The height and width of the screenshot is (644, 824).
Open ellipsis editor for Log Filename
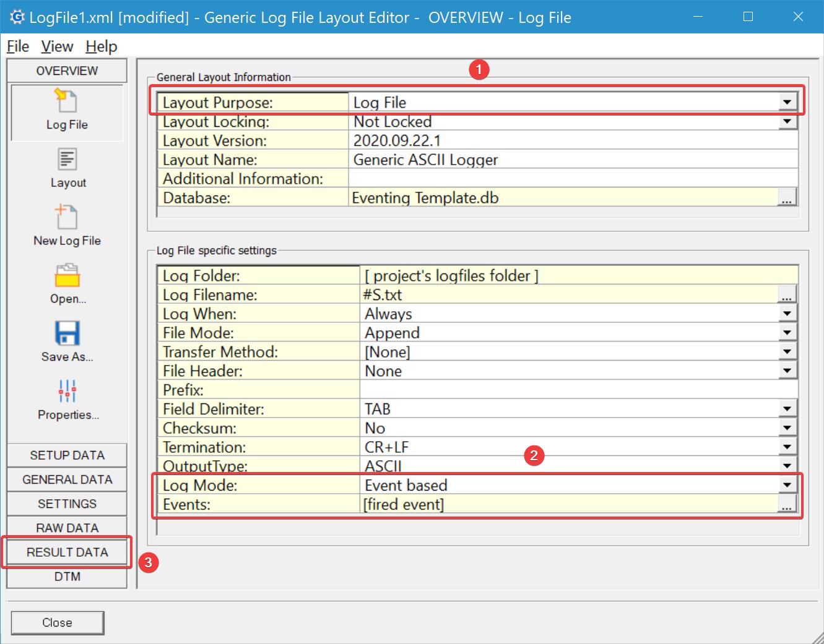click(x=786, y=295)
